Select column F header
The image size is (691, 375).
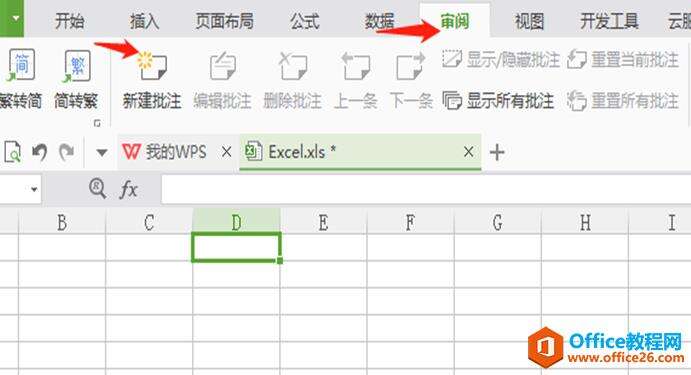pyautogui.click(x=410, y=223)
